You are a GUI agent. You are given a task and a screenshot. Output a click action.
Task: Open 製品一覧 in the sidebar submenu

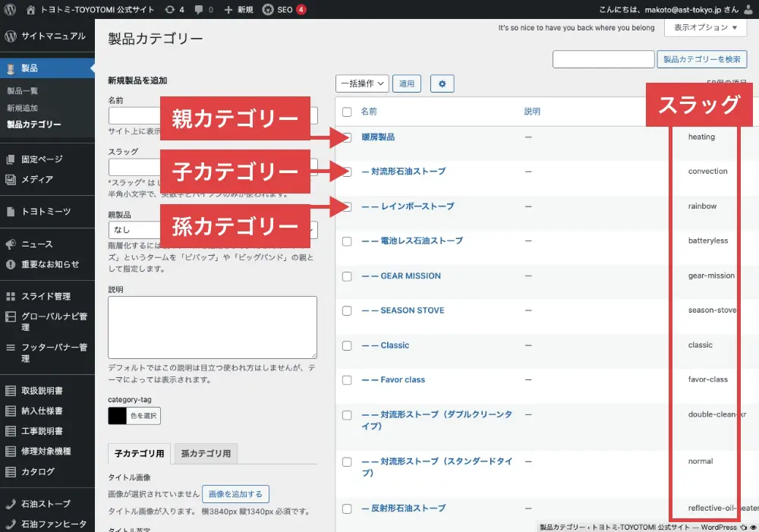(x=22, y=91)
